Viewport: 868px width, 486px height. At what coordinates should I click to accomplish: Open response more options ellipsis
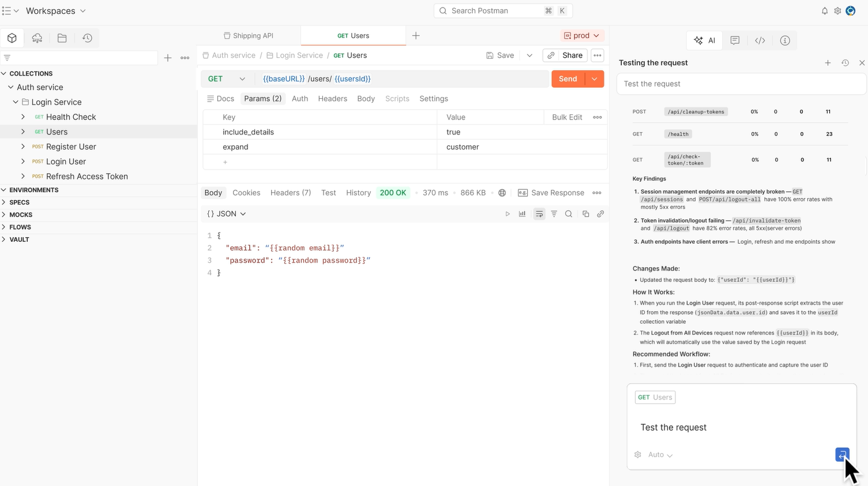coord(597,193)
